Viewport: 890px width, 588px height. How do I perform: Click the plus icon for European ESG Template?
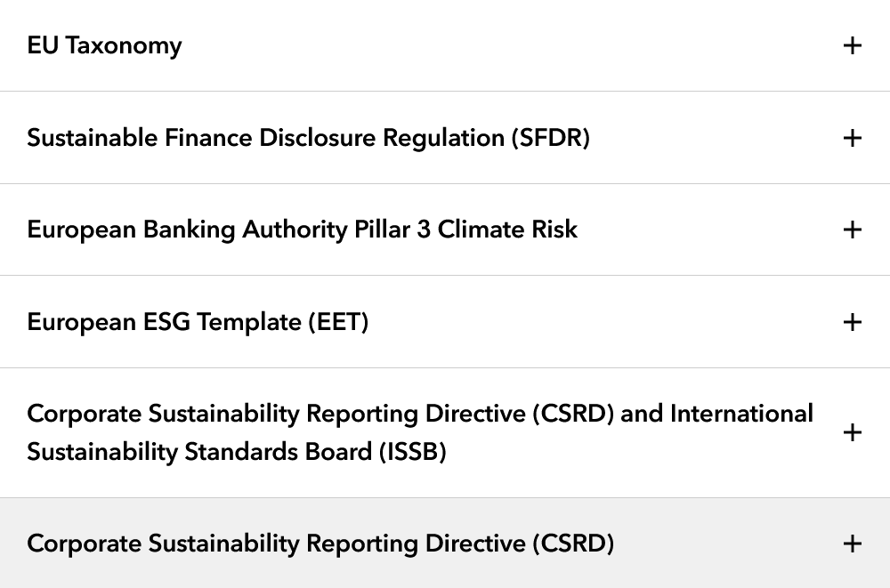[852, 322]
